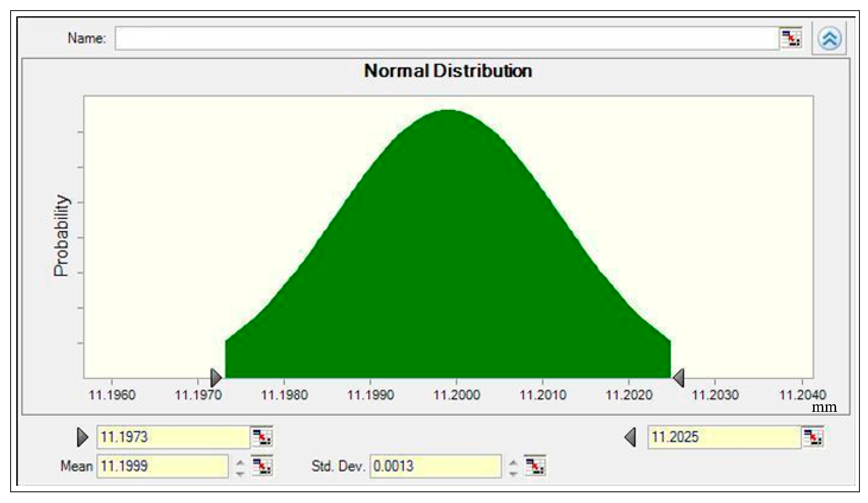The width and height of the screenshot is (868, 503).
Task: Click cell reference icon next to 11.2025
Action: click(813, 437)
